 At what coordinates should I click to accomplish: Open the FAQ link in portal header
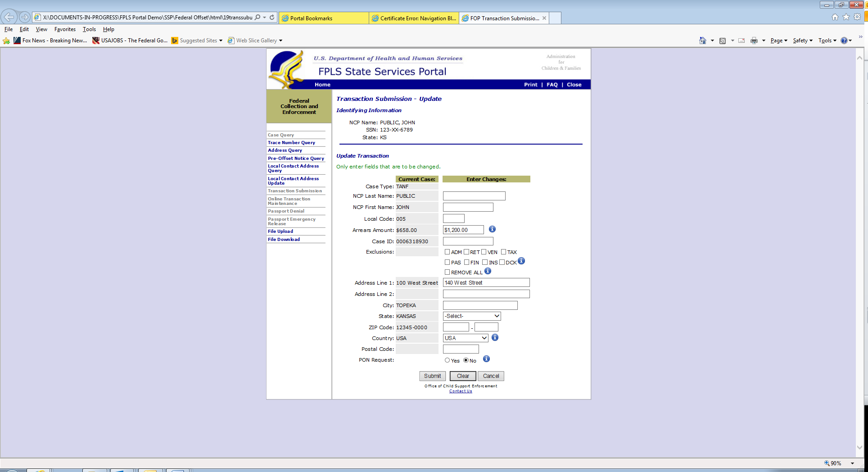tap(552, 85)
